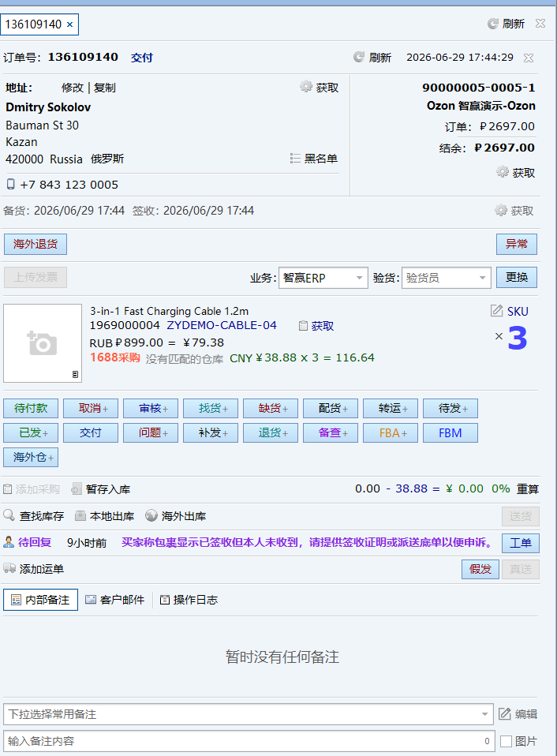This screenshot has height=756, width=557.
Task: Click the 配货+ status button
Action: tap(331, 408)
